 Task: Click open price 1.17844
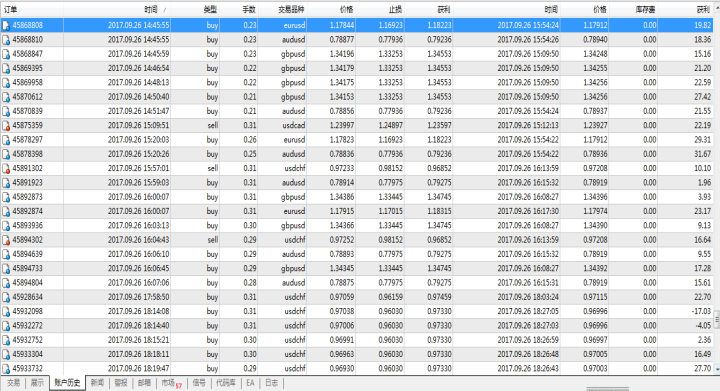(342, 25)
